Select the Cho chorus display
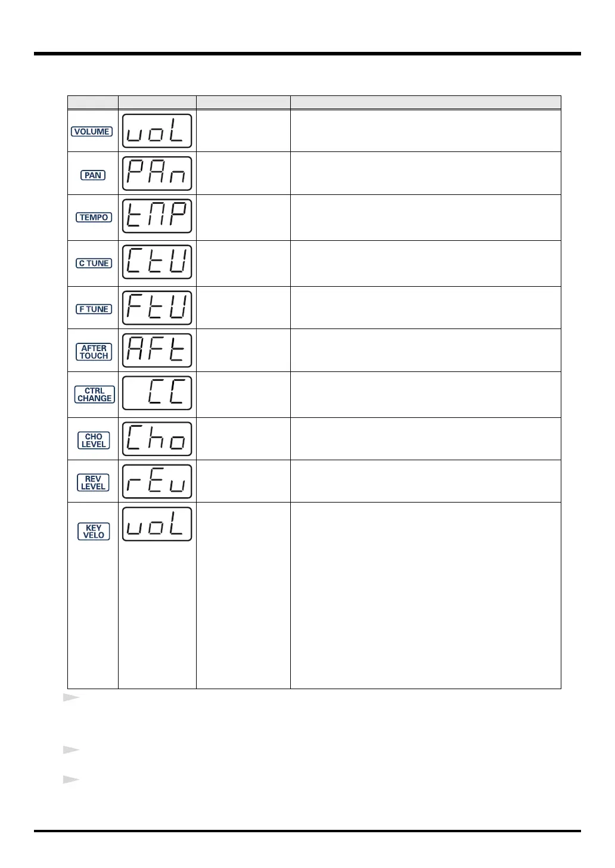The height and width of the screenshot is (868, 615). [x=157, y=439]
